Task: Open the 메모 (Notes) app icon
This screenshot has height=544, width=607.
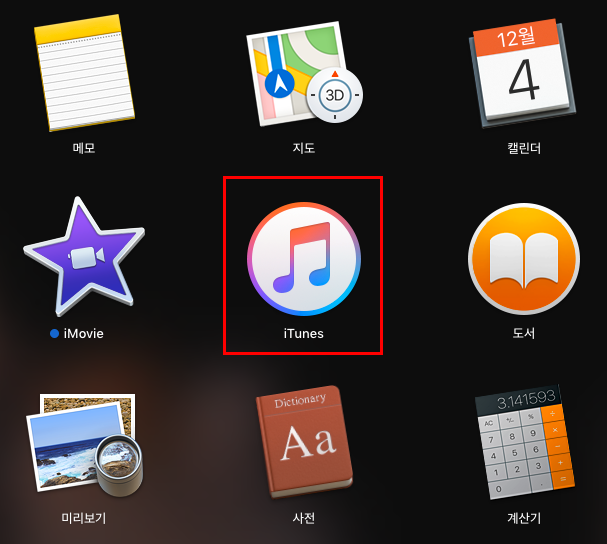Action: [84, 73]
